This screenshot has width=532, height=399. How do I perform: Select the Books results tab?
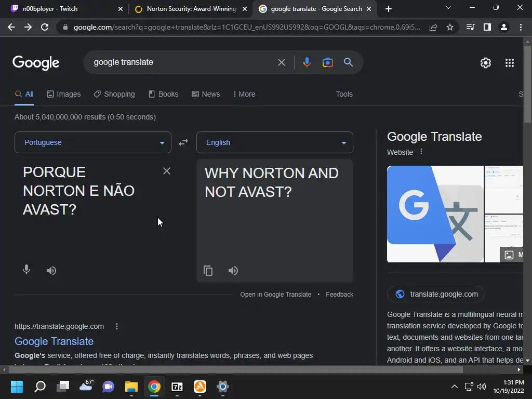click(164, 95)
